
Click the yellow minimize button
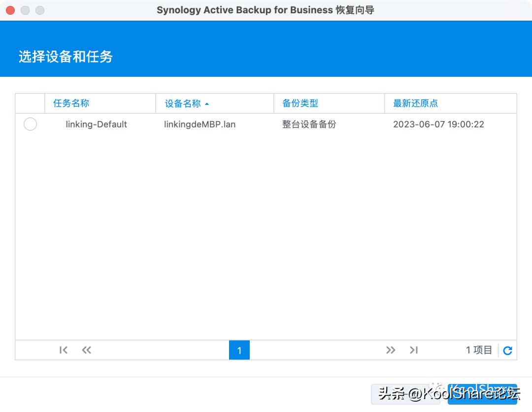point(25,9)
